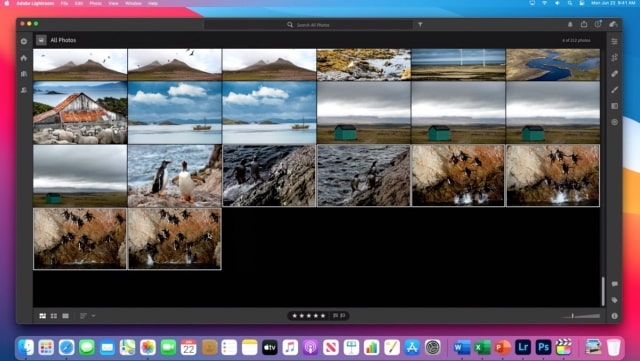Image resolution: width=640 pixels, height=361 pixels.
Task: Open the Info panel icon
Action: [614, 316]
